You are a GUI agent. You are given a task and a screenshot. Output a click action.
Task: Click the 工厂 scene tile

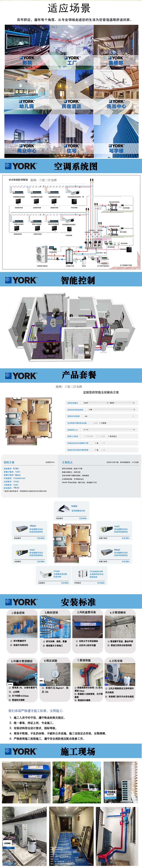pyautogui.click(x=71, y=47)
